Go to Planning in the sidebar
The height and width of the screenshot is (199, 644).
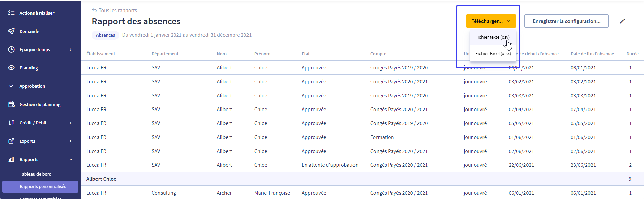[29, 68]
